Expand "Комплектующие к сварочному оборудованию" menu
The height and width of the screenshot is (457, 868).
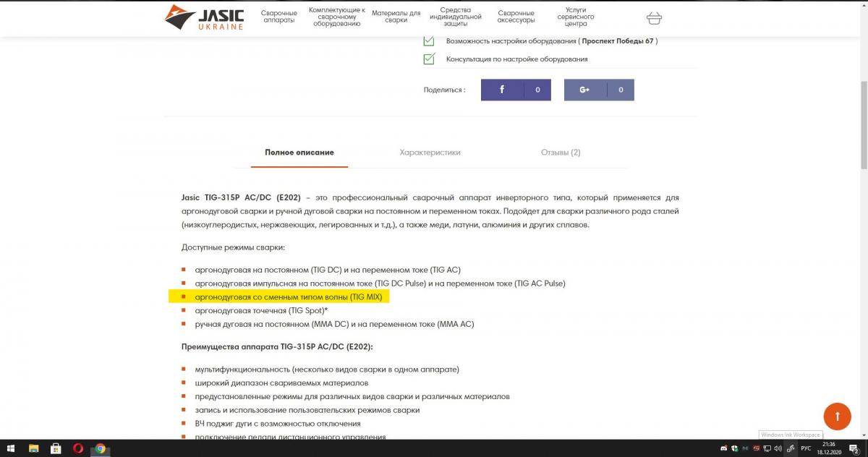click(336, 17)
